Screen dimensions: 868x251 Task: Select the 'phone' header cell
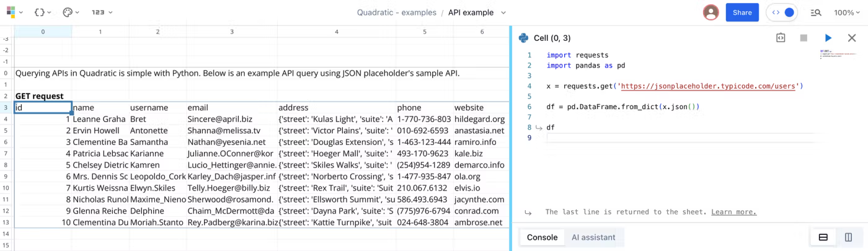[425, 108]
